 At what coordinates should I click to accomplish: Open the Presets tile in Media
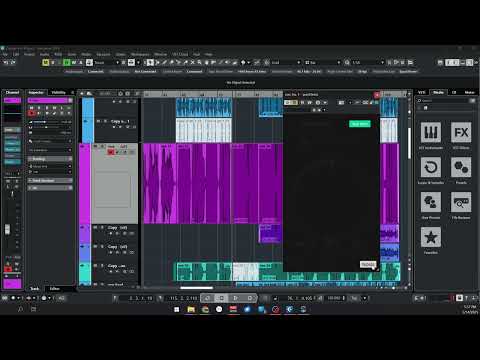point(461,167)
